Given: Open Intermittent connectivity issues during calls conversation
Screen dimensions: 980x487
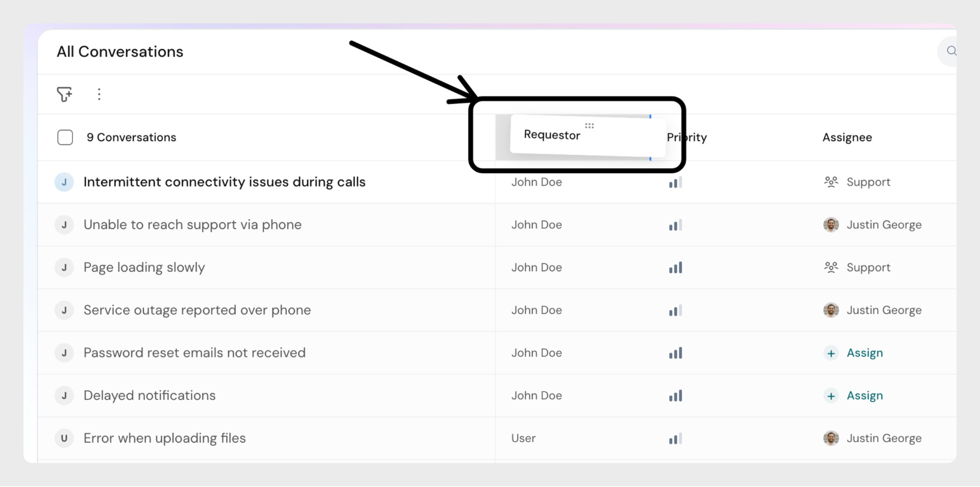Looking at the screenshot, I should pyautogui.click(x=224, y=182).
